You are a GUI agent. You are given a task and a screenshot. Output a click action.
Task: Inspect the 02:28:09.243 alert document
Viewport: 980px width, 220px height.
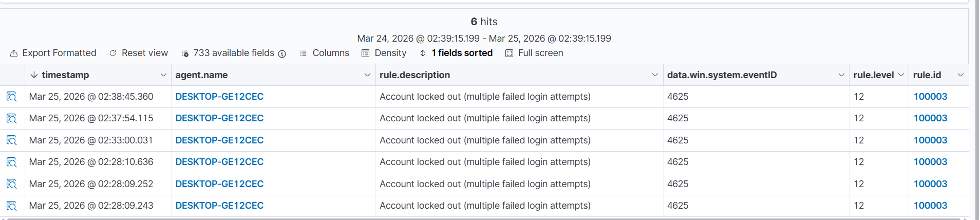tap(12, 206)
